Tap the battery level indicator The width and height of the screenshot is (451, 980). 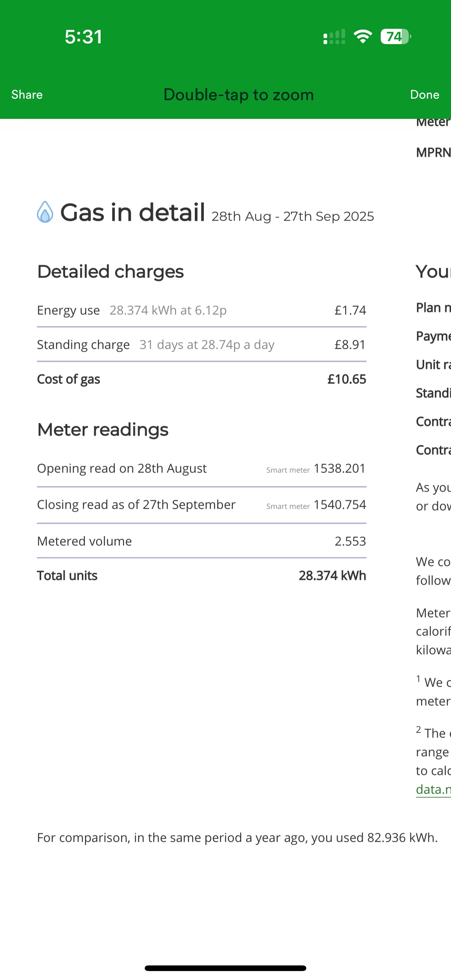point(395,37)
